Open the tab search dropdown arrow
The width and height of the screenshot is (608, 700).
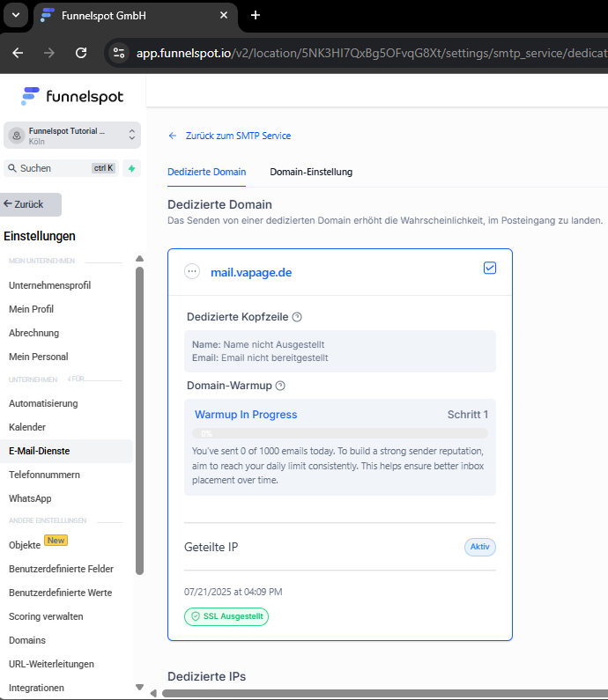click(x=16, y=15)
